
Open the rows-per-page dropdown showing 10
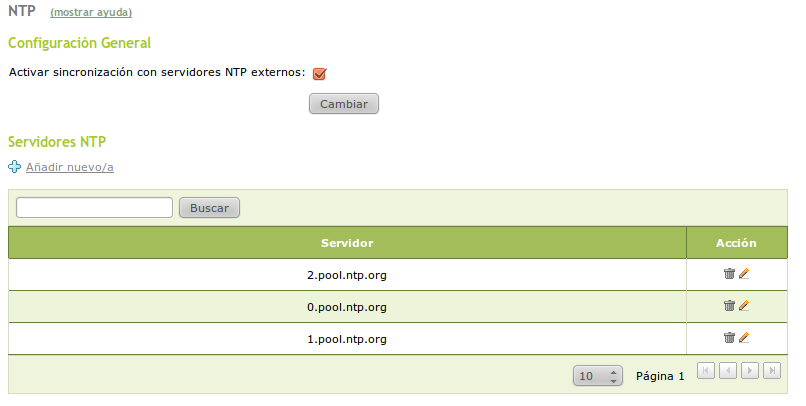click(598, 376)
